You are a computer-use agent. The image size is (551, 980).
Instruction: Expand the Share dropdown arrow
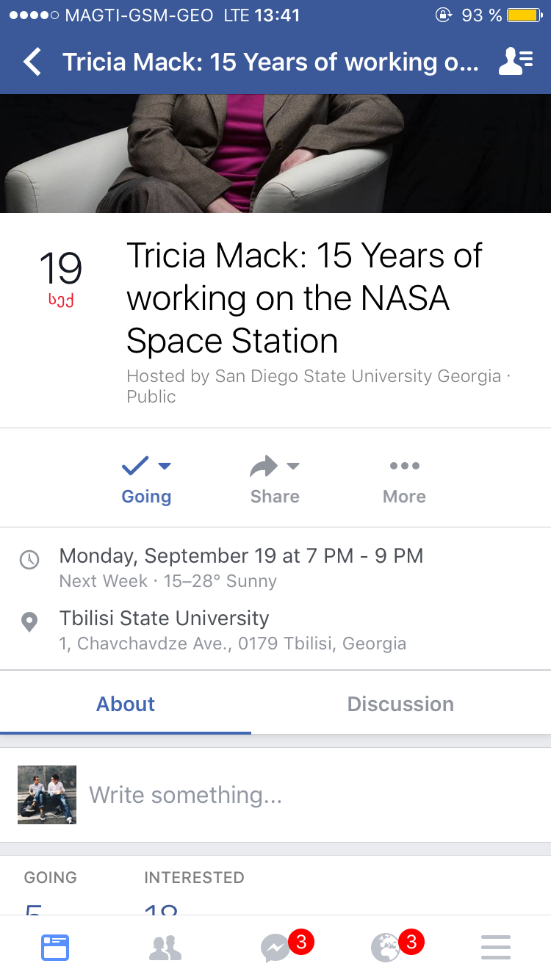coord(293,466)
